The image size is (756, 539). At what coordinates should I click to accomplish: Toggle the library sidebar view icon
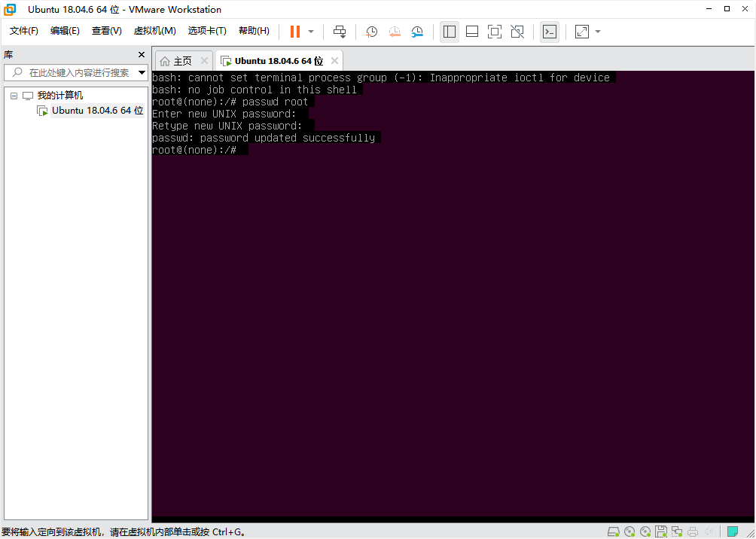tap(450, 32)
